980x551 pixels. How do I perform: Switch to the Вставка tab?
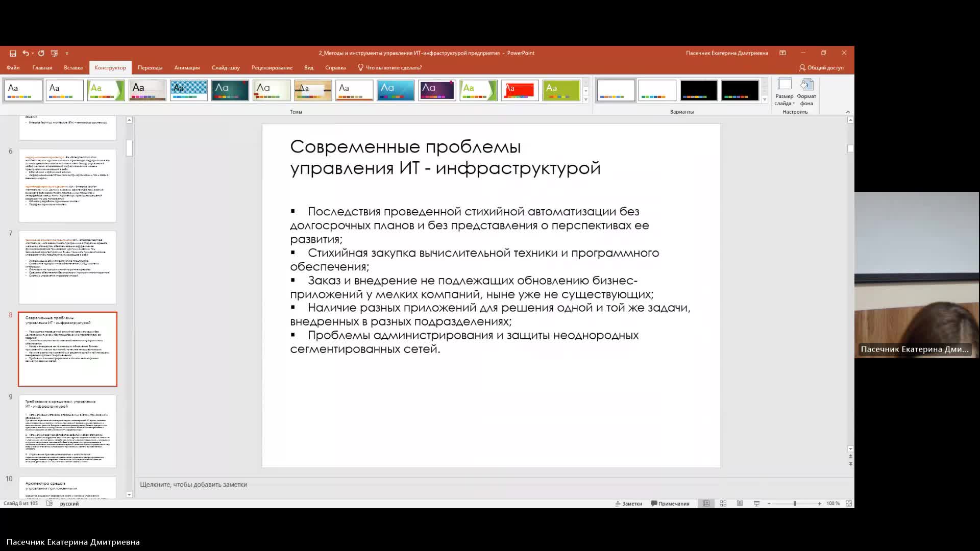73,68
